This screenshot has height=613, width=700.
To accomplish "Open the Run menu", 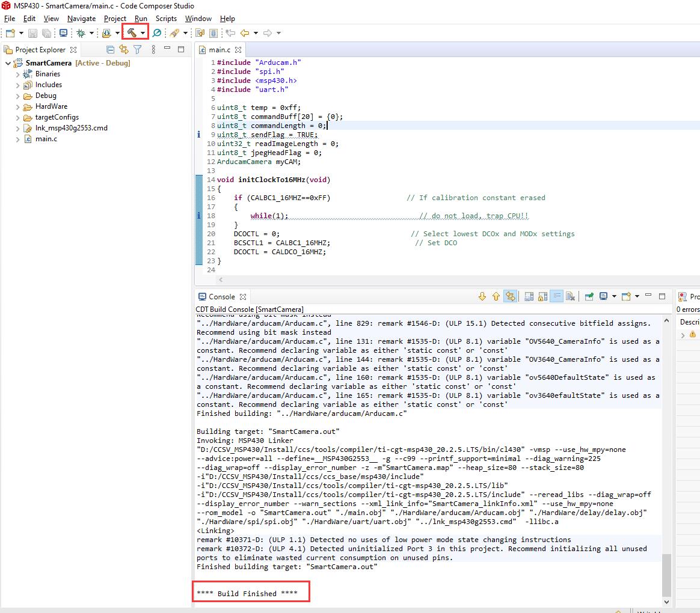I will (x=141, y=19).
